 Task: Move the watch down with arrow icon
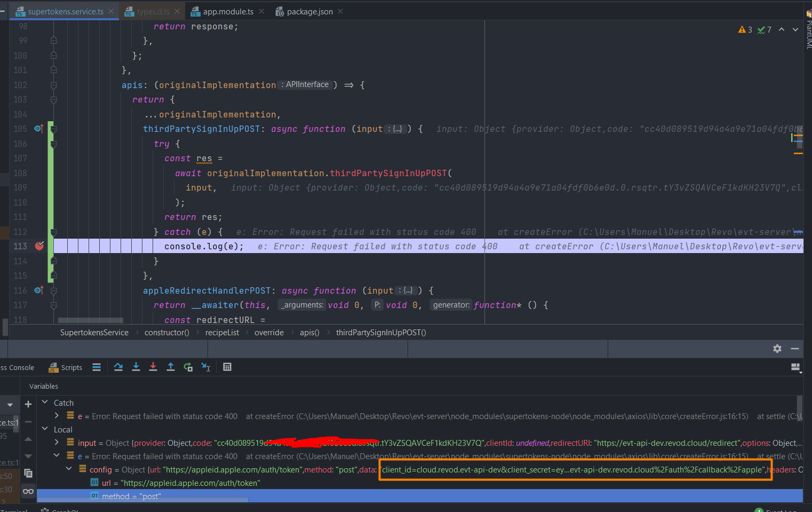click(28, 456)
